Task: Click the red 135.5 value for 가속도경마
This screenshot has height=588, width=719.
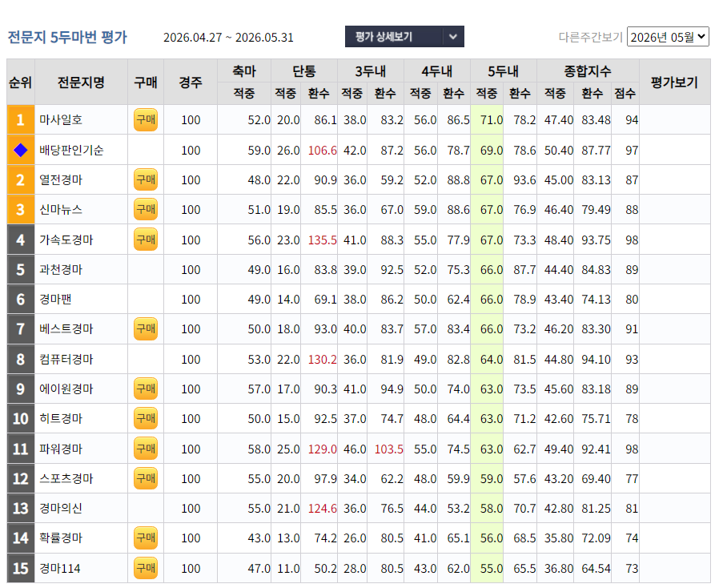Action: [x=323, y=240]
